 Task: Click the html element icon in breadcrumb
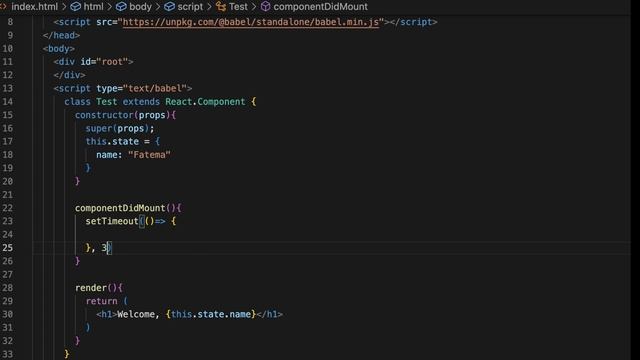76,7
